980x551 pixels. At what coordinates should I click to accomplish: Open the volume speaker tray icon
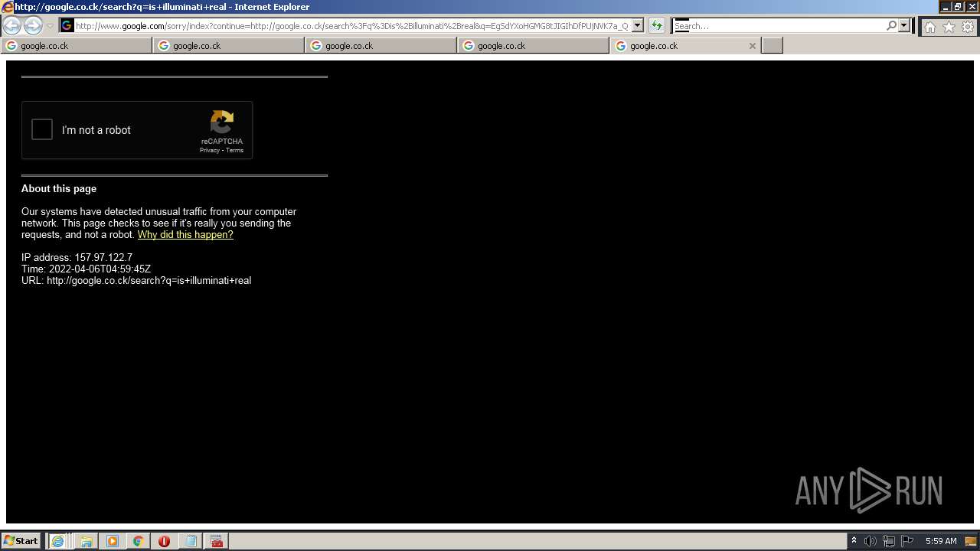[x=871, y=541]
